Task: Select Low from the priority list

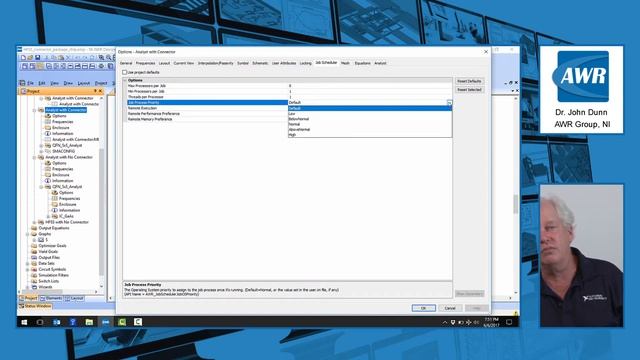Action: click(x=370, y=114)
